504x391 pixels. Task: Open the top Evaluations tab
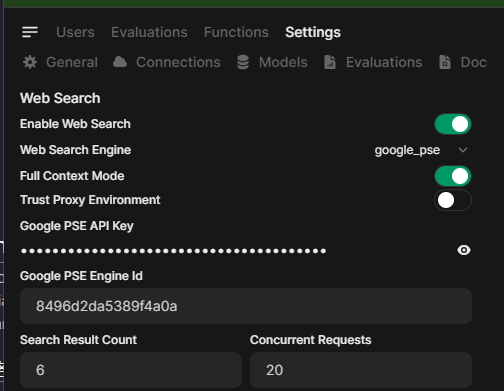pos(149,32)
